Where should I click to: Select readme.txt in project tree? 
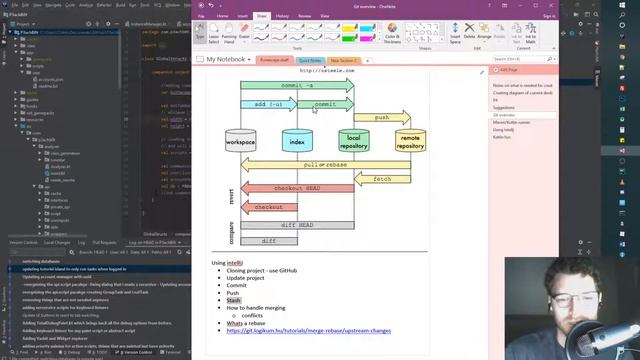[46, 86]
